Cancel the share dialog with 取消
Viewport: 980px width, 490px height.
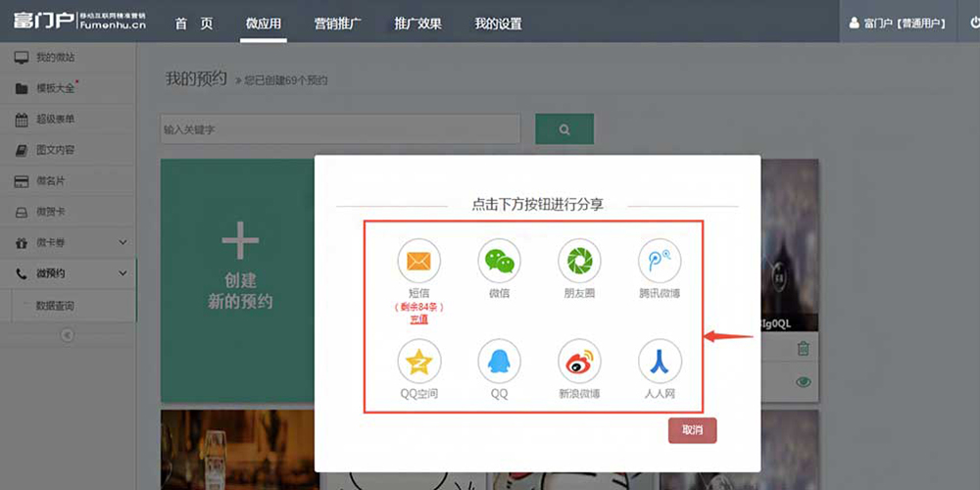point(692,430)
